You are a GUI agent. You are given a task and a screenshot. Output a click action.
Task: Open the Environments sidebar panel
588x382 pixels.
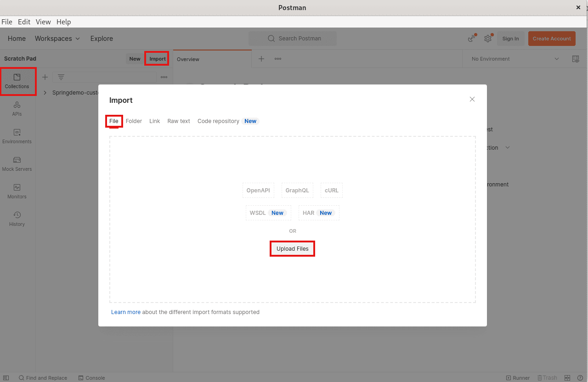pyautogui.click(x=17, y=136)
